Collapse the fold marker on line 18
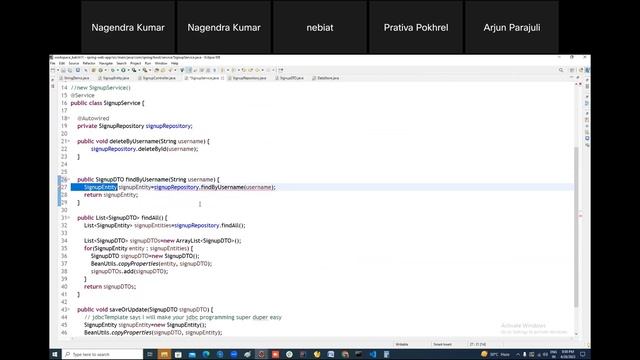 (x=69, y=118)
